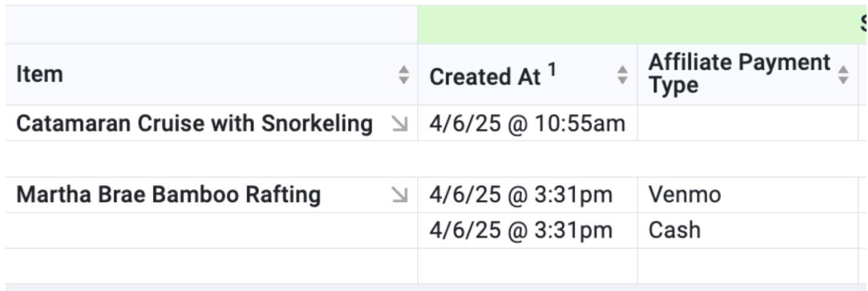Screen dimensions: 868x291
Task: Sort by Affiliate Payment Type arrows
Action: (x=843, y=75)
